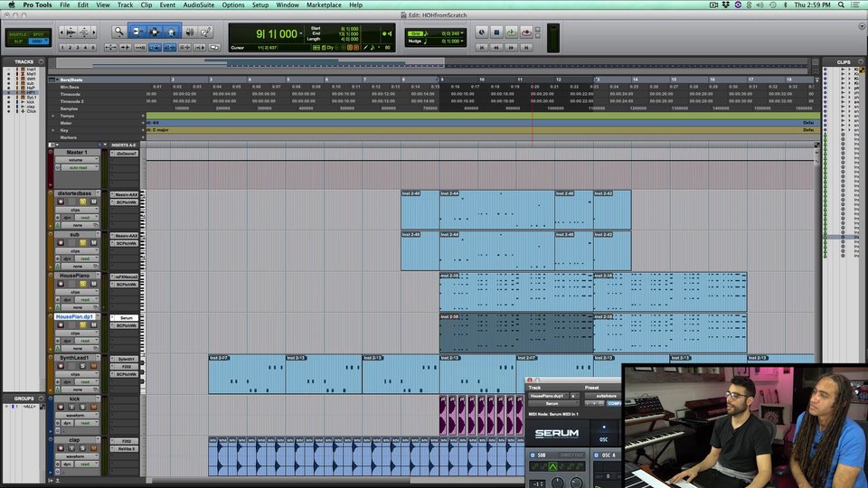Expand the Tempo ruler
The width and height of the screenshot is (868, 488).
[53, 117]
